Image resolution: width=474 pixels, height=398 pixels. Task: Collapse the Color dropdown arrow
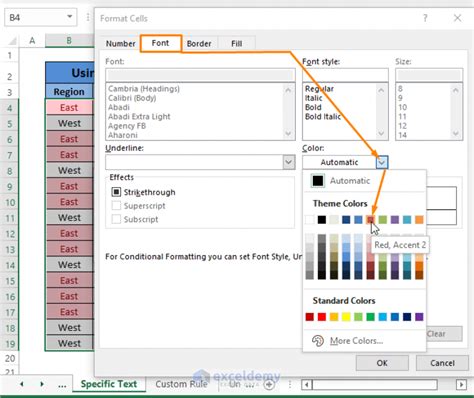(x=382, y=162)
